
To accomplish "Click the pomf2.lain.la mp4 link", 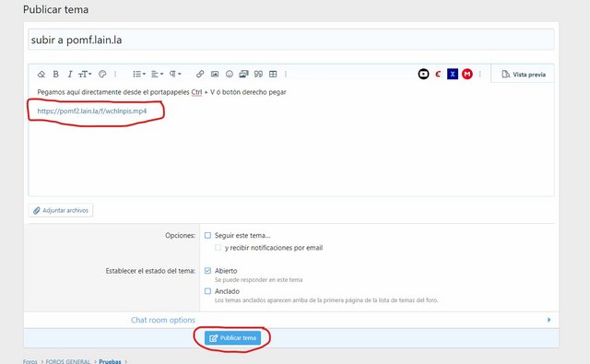I will [92, 111].
